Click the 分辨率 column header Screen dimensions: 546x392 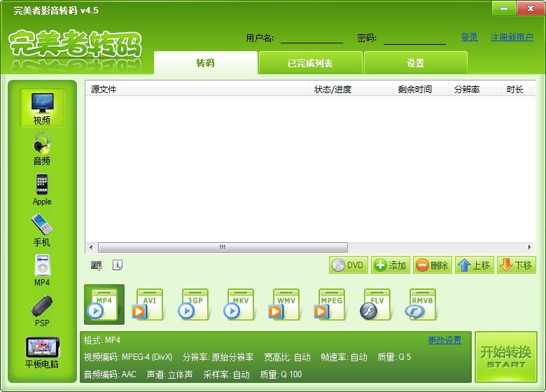point(475,90)
